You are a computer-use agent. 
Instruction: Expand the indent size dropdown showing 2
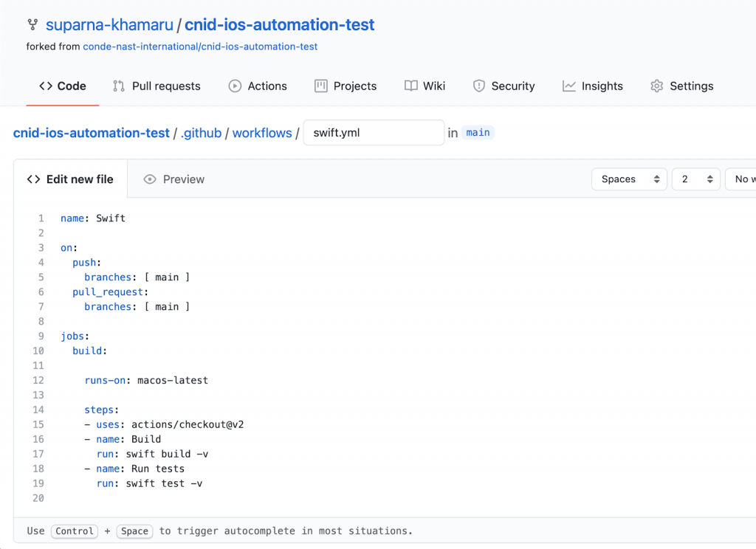(695, 179)
